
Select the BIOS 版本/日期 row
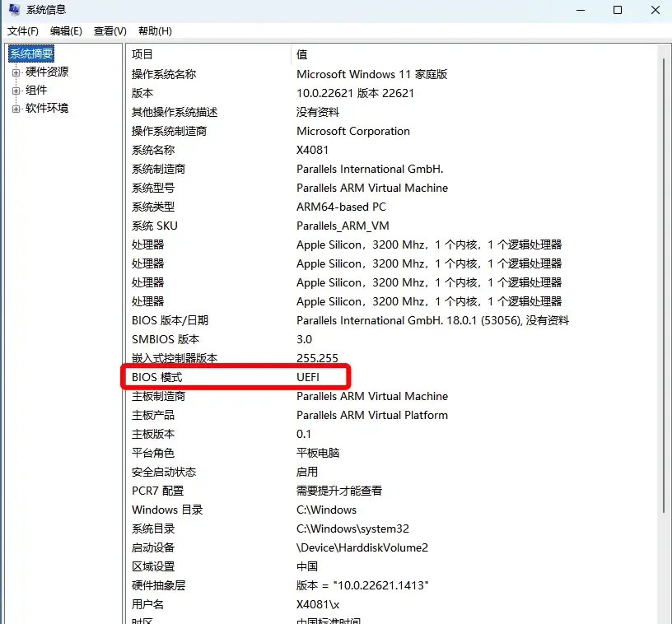tap(391, 320)
